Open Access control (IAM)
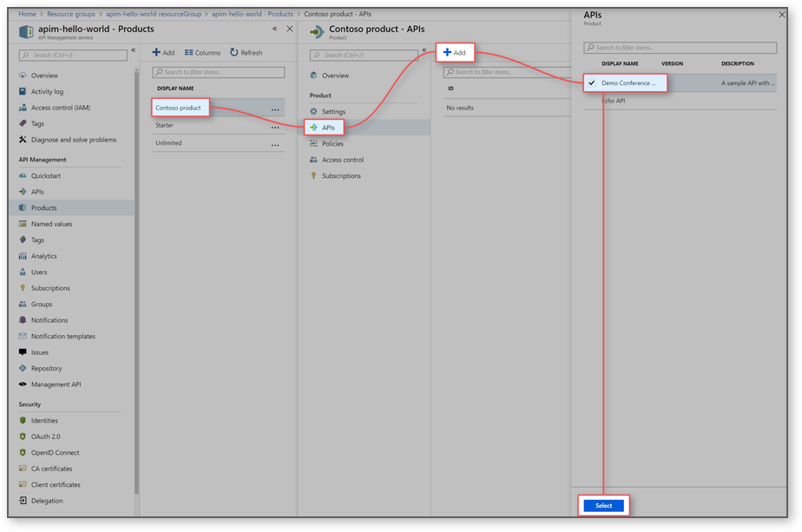 (x=61, y=108)
